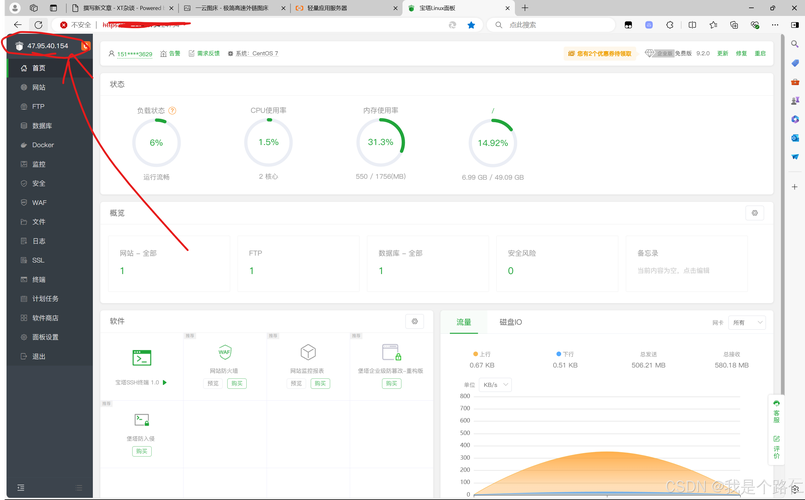Switch to the 轻量应用服务器 browser tab

point(347,8)
